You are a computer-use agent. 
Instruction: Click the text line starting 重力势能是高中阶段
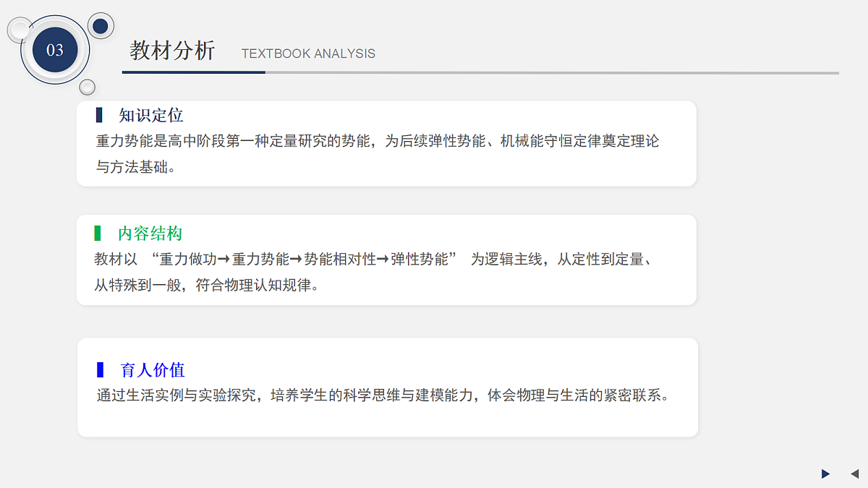coord(378,141)
